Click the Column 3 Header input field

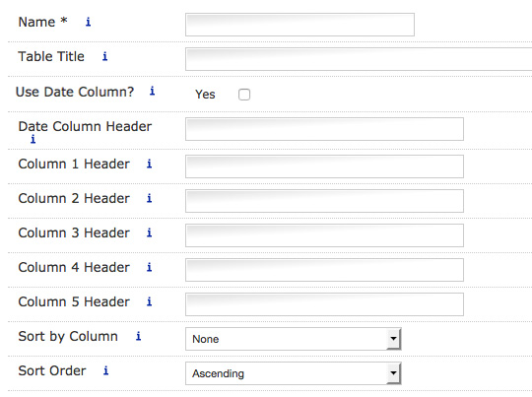pyautogui.click(x=324, y=235)
